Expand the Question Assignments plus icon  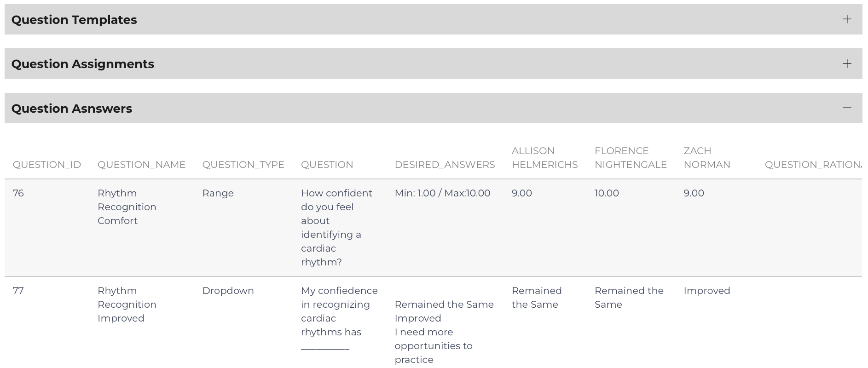click(847, 63)
